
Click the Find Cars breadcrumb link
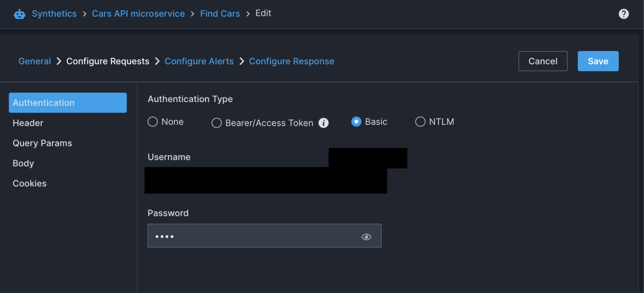[x=220, y=13]
